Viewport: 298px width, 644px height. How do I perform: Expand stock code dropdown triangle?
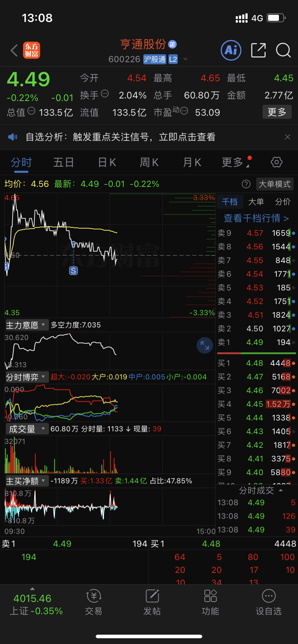tap(185, 59)
